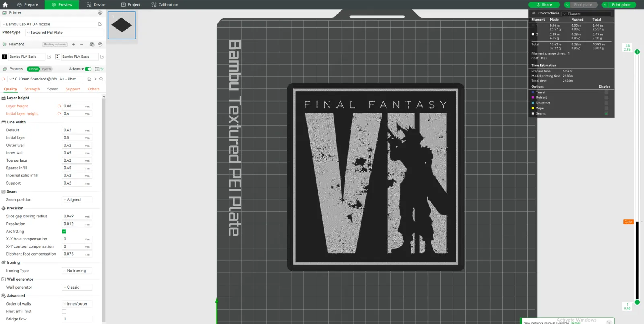
Task: Reset process preset changes arrow icon
Action: click(x=4, y=79)
